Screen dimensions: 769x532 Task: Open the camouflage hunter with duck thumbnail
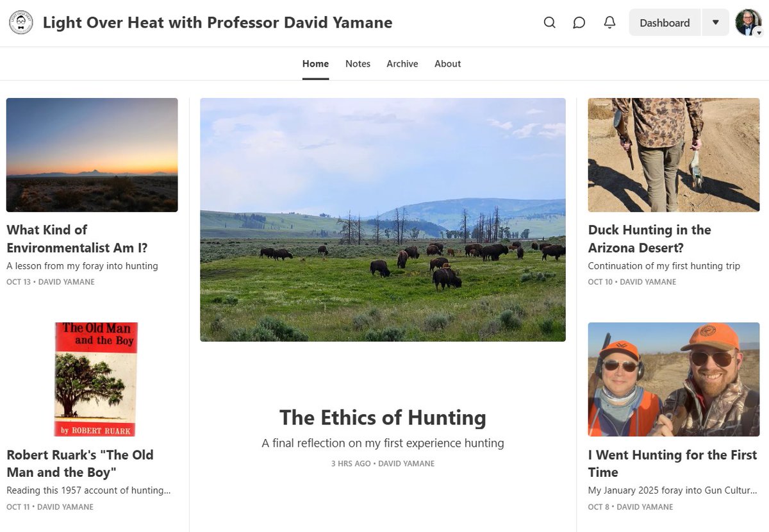click(x=674, y=155)
